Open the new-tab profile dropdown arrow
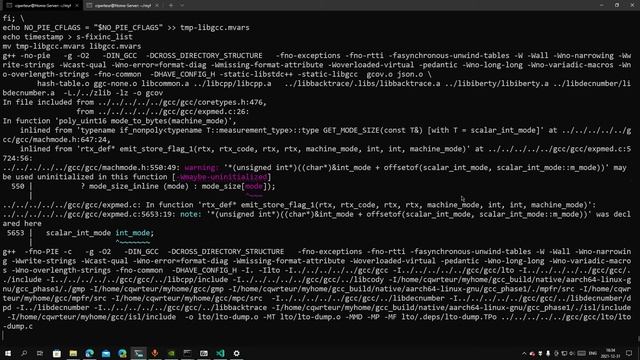 pos(182,6)
